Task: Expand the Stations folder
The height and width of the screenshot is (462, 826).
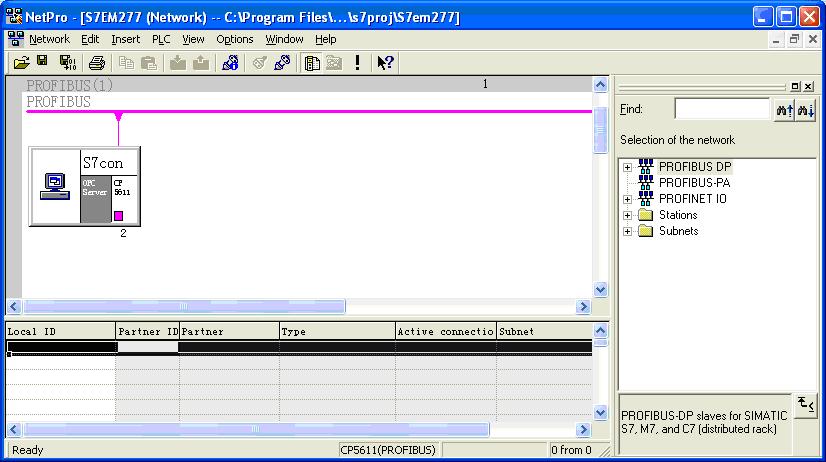Action: [x=627, y=215]
